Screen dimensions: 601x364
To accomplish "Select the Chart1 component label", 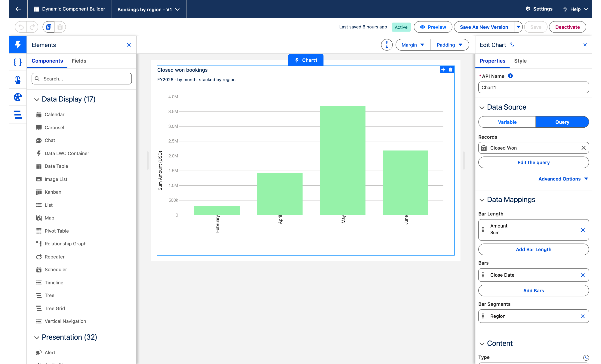I will [x=306, y=60].
